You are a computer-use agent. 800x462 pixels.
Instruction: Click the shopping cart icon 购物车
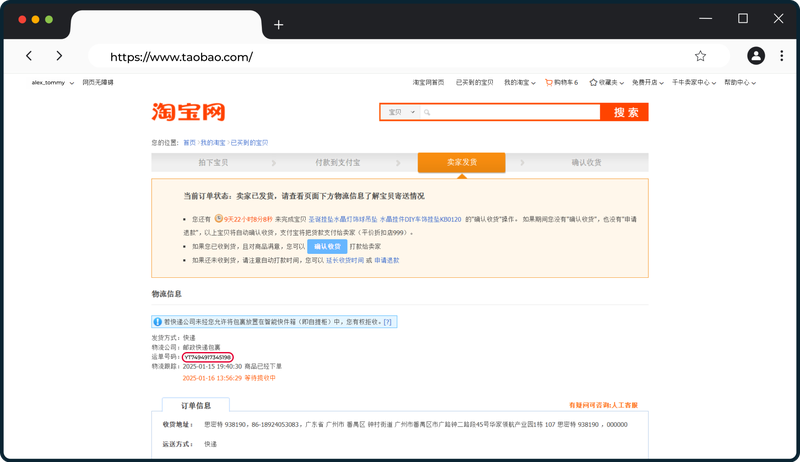548,82
